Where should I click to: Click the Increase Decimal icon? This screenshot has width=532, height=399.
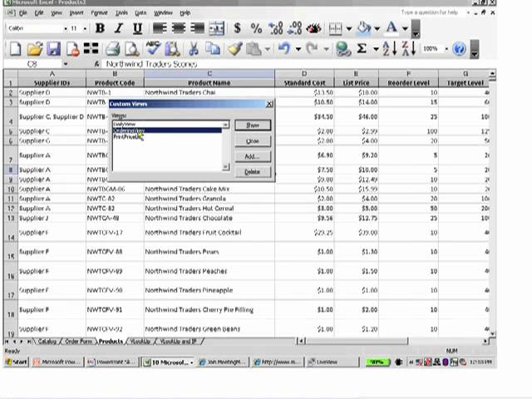pos(275,28)
